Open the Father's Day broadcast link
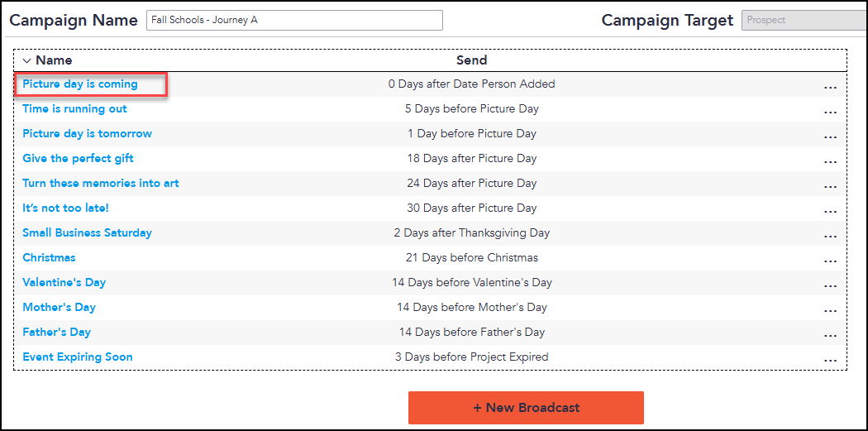The height and width of the screenshot is (431, 868). [x=56, y=332]
